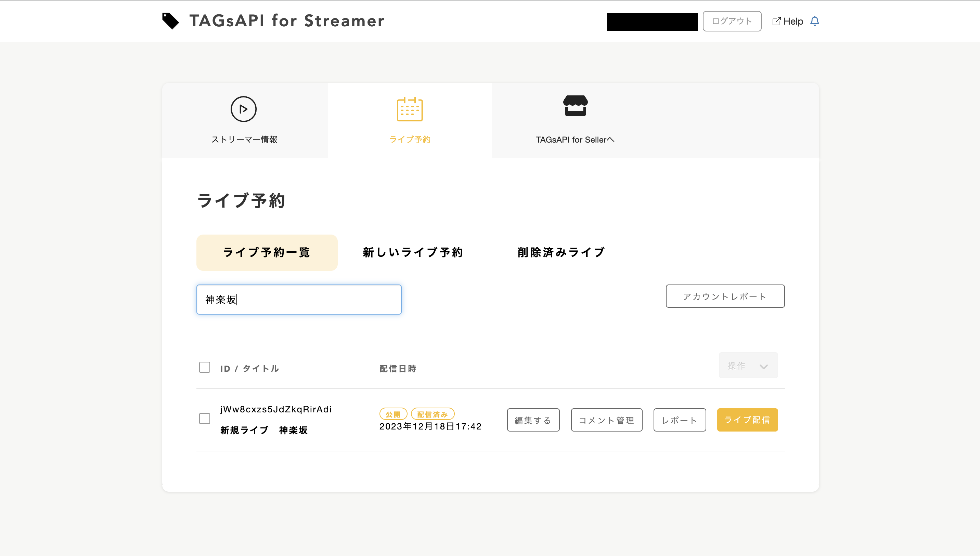Click the play circle streamer info icon
The image size is (980, 556).
(243, 109)
